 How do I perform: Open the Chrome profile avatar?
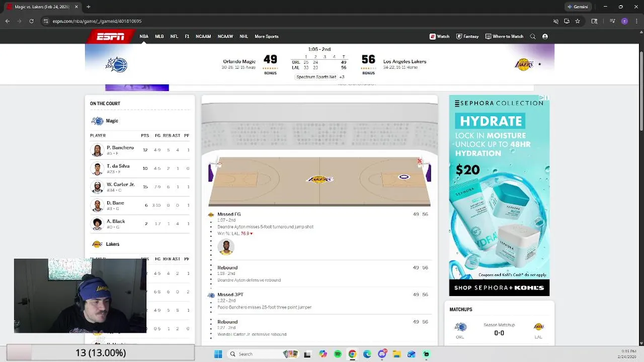(624, 21)
